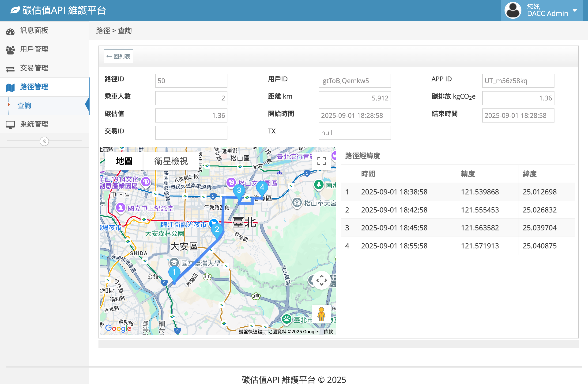Click the 交易管理 transfer arrows icon

(10, 68)
